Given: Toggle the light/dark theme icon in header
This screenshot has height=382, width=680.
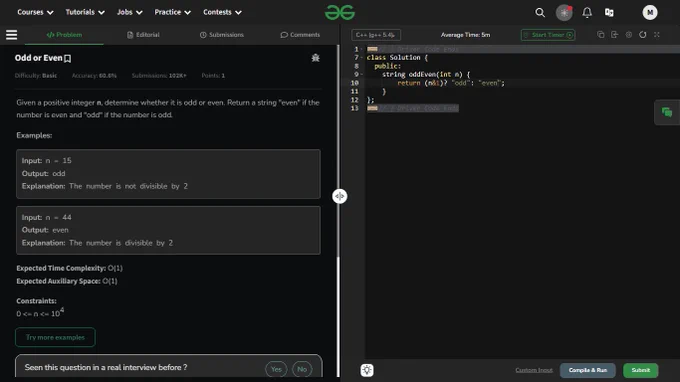Looking at the screenshot, I should [564, 13].
